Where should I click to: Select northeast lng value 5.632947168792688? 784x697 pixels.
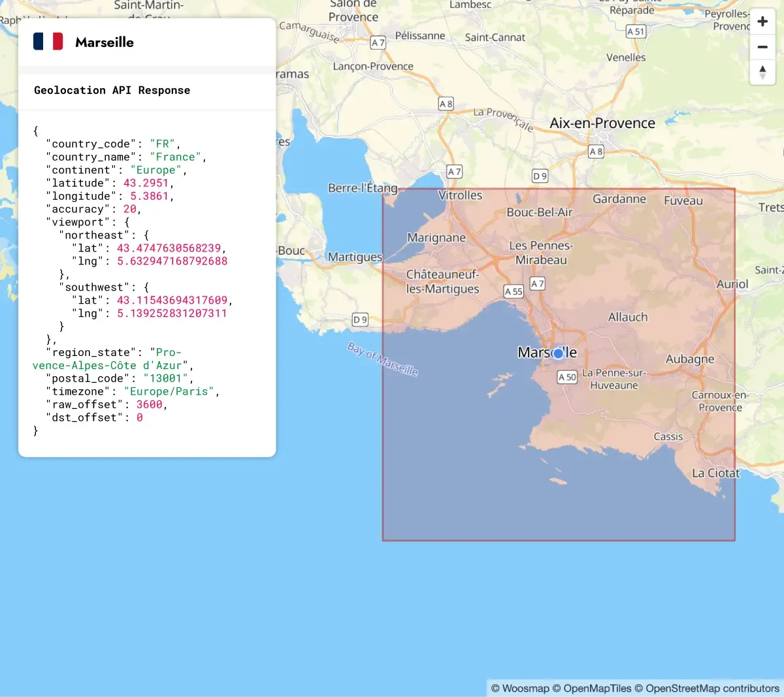pos(172,261)
